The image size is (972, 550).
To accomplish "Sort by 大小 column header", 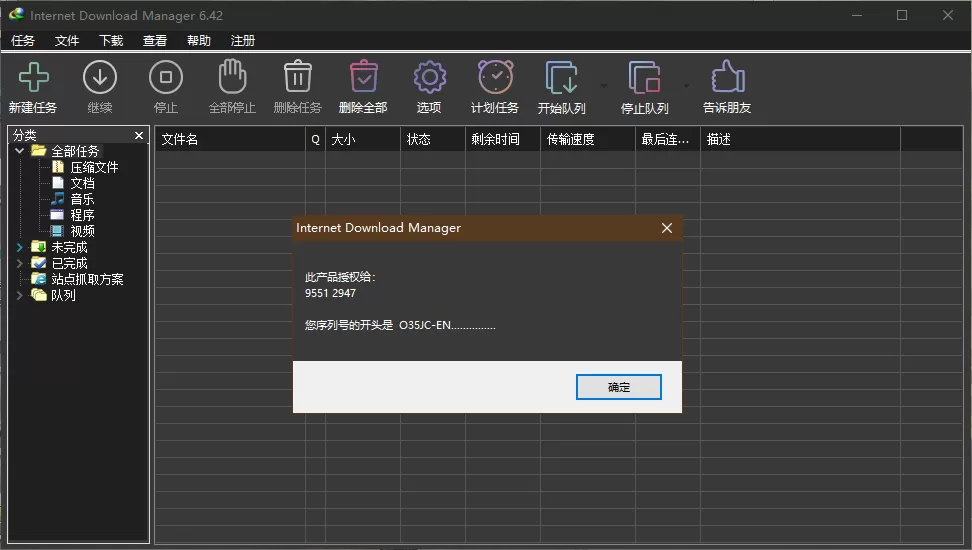I will [x=363, y=140].
